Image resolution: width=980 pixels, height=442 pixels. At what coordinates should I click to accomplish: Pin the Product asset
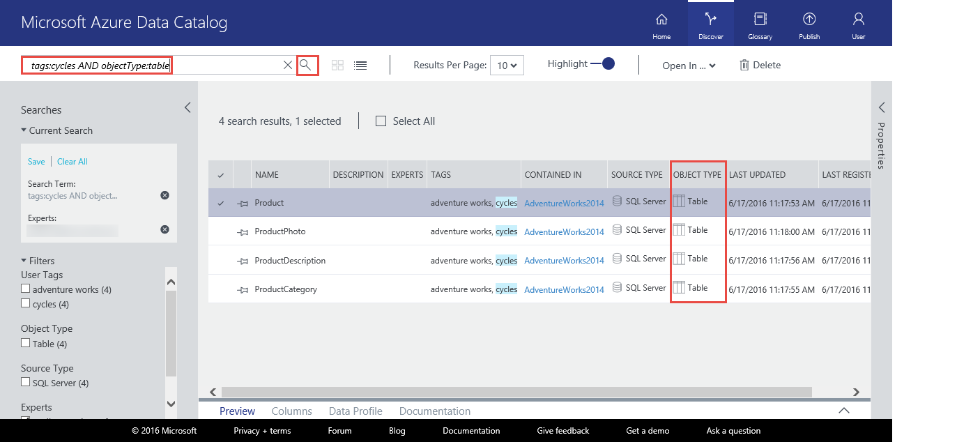(x=243, y=204)
